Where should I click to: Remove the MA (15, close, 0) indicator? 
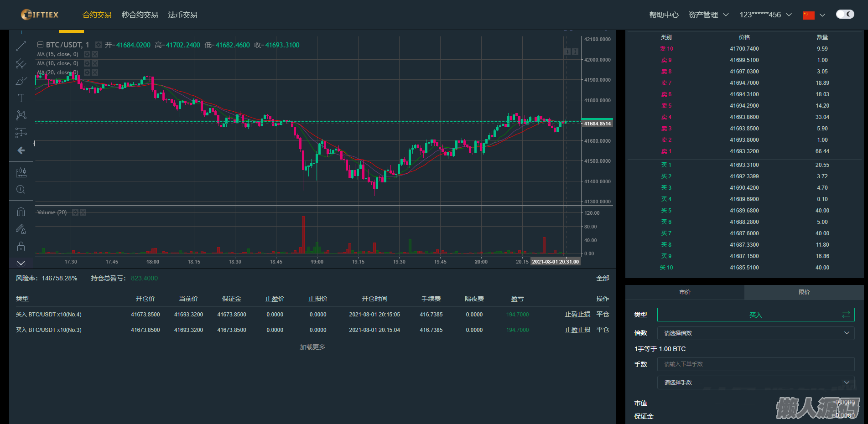(x=95, y=54)
